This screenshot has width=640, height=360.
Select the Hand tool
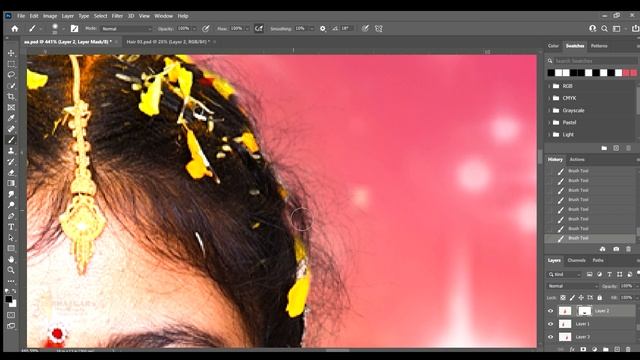click(x=11, y=259)
